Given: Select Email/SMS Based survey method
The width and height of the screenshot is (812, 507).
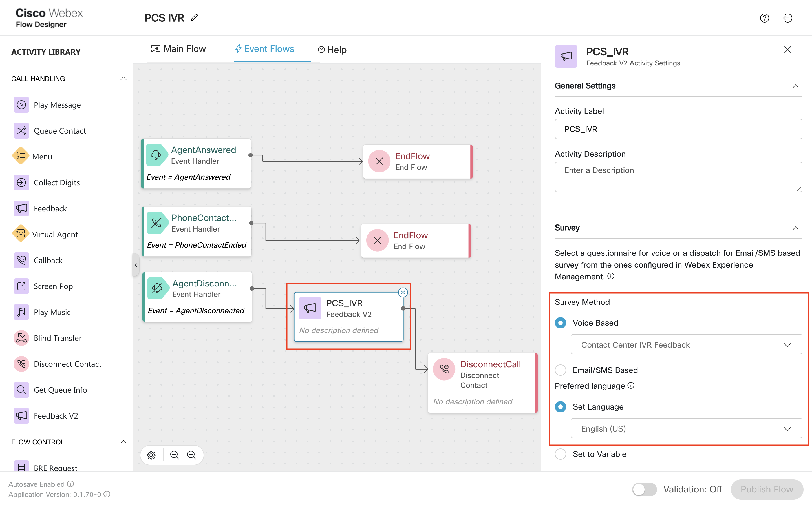Looking at the screenshot, I should click(561, 370).
